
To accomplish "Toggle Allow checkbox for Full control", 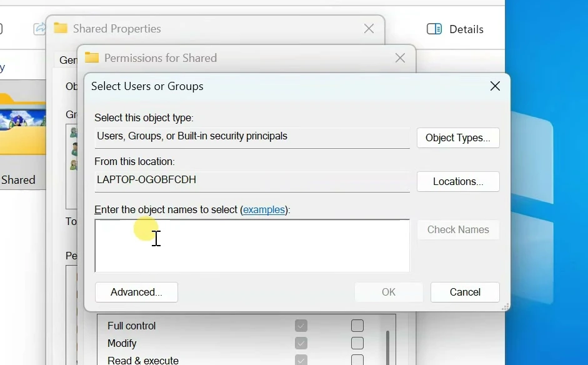I will 301,326.
